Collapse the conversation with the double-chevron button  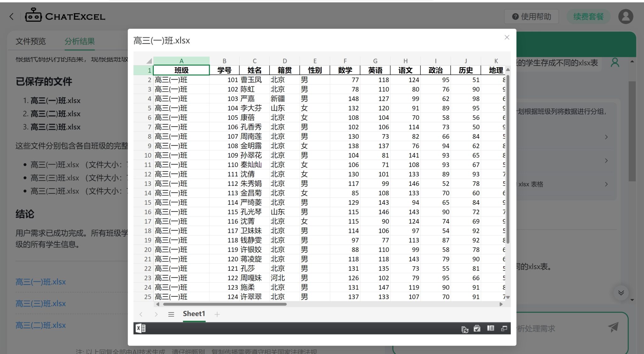click(x=621, y=293)
